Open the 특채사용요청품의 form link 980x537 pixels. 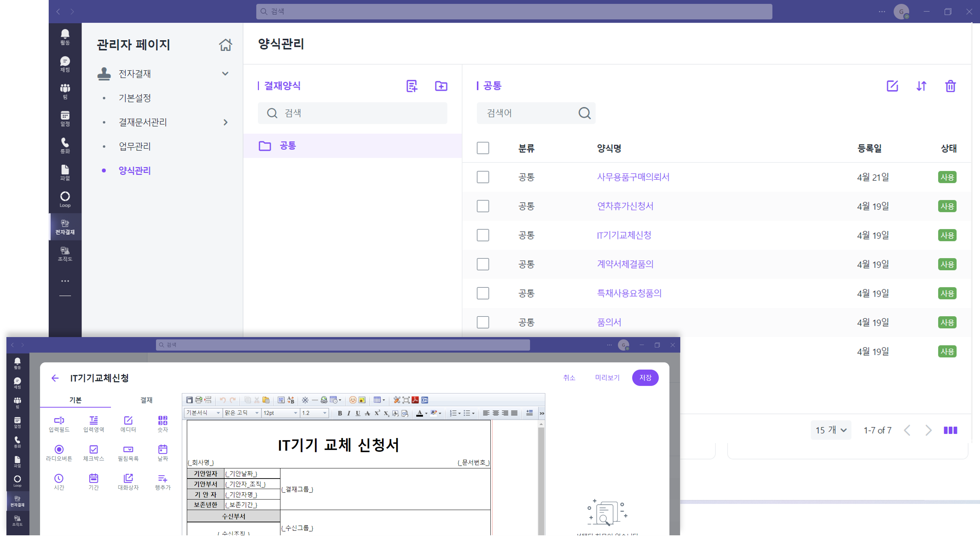[x=629, y=293]
